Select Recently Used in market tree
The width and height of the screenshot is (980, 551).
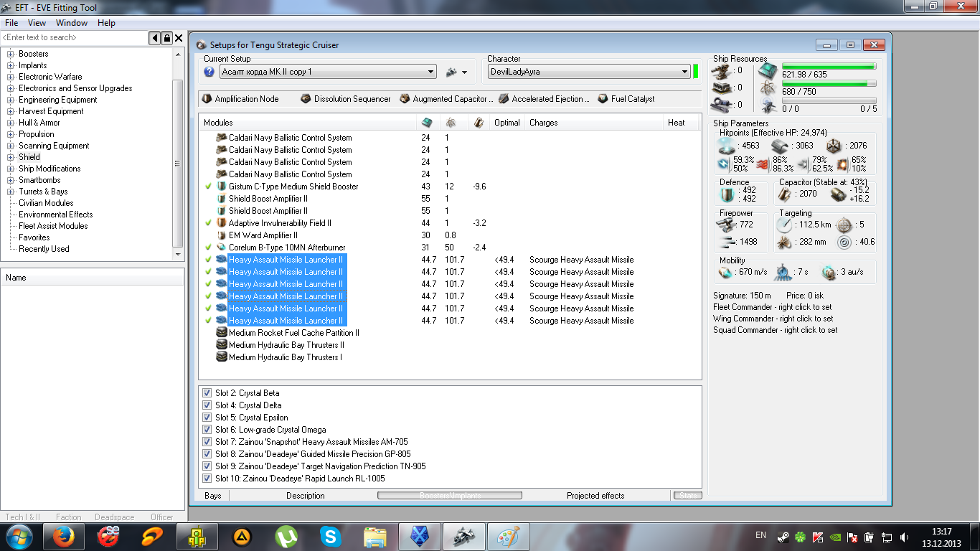(x=44, y=249)
